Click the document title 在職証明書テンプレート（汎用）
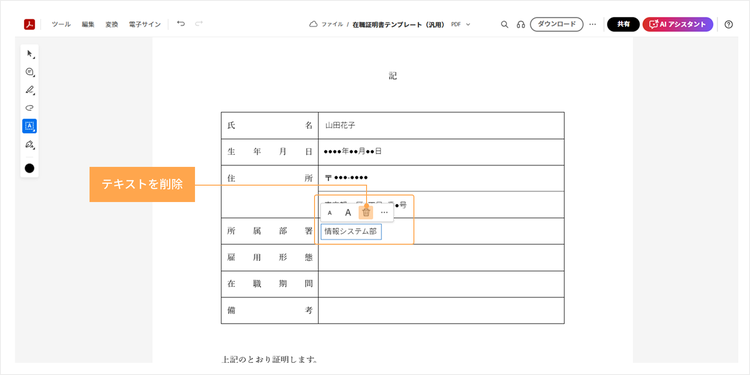Viewport: 750px width, 375px height. [399, 24]
